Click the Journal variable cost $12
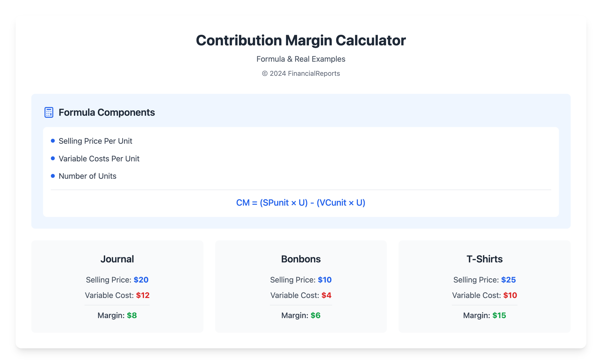The image size is (602, 364). pyautogui.click(x=143, y=295)
